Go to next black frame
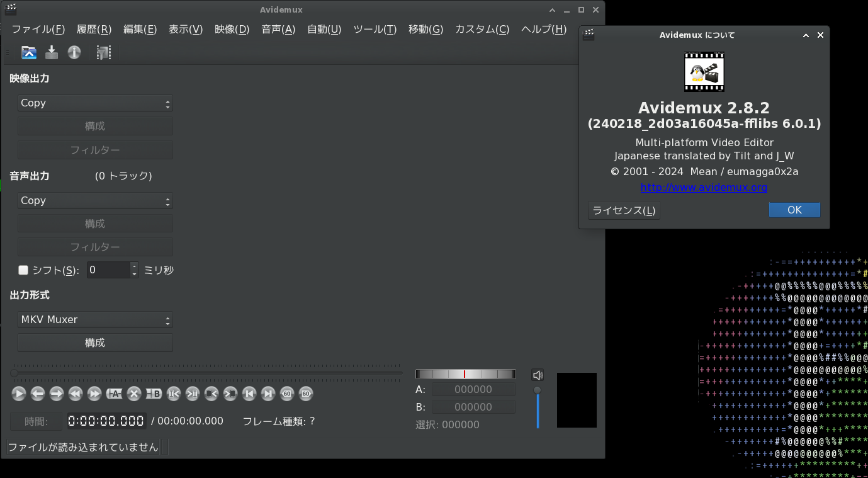The image size is (868, 478). pos(230,394)
